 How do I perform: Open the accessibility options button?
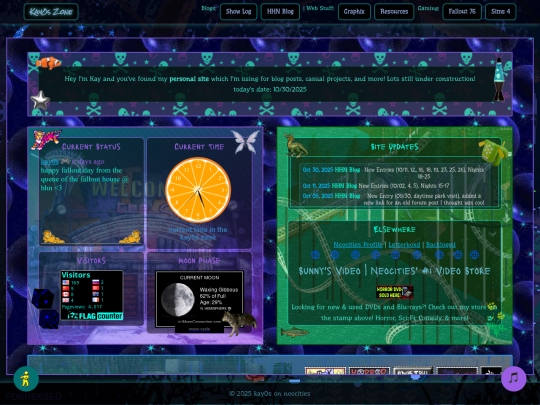click(x=26, y=379)
